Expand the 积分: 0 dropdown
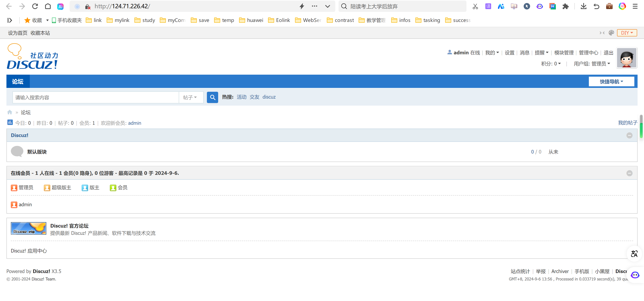The height and width of the screenshot is (301, 644). [551, 64]
